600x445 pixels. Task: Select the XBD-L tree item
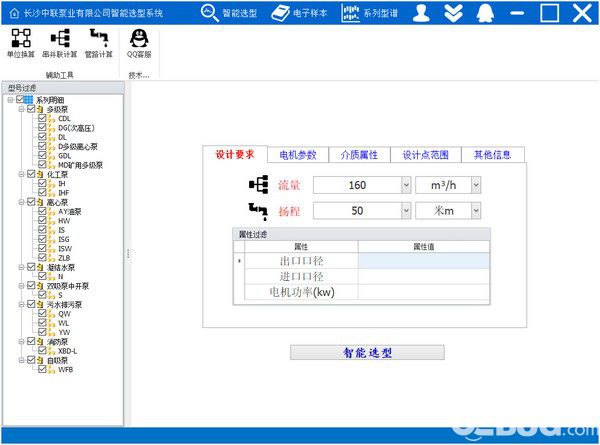tap(68, 350)
